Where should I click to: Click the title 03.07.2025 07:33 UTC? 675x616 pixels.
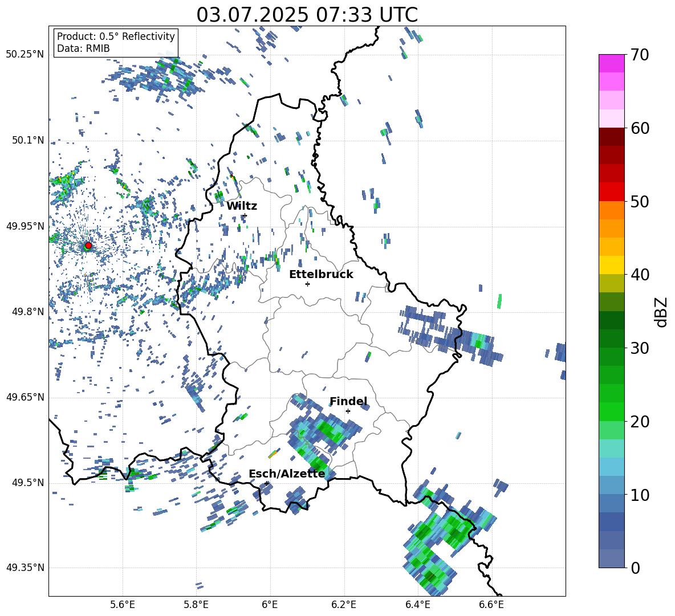pyautogui.click(x=307, y=15)
